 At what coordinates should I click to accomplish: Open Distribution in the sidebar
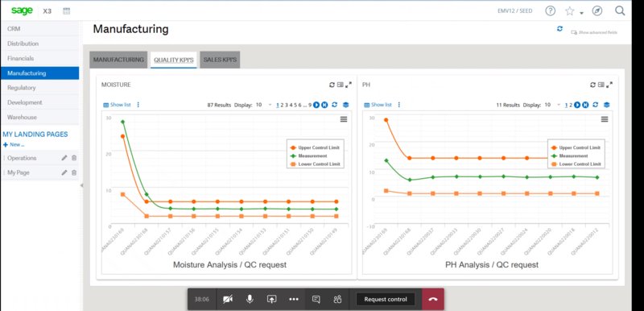(39, 44)
